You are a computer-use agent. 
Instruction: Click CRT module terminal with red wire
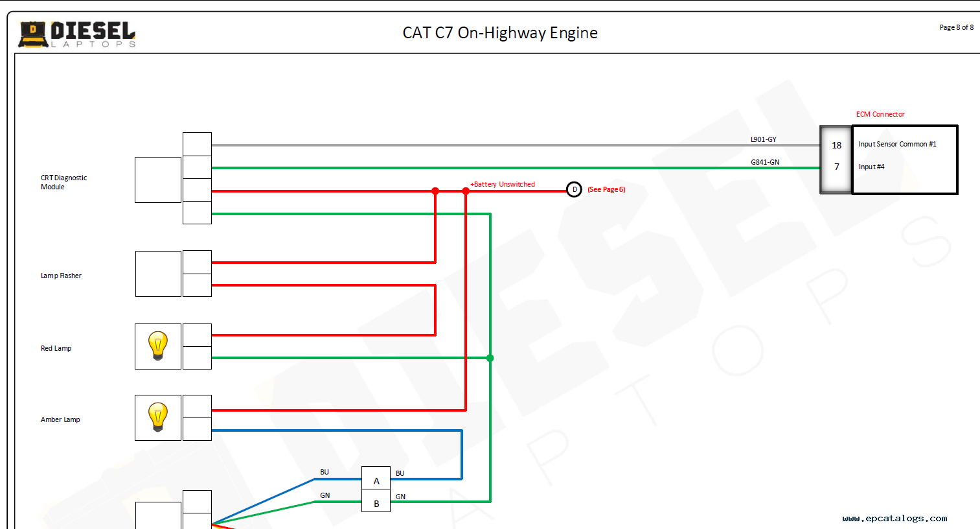pyautogui.click(x=197, y=190)
